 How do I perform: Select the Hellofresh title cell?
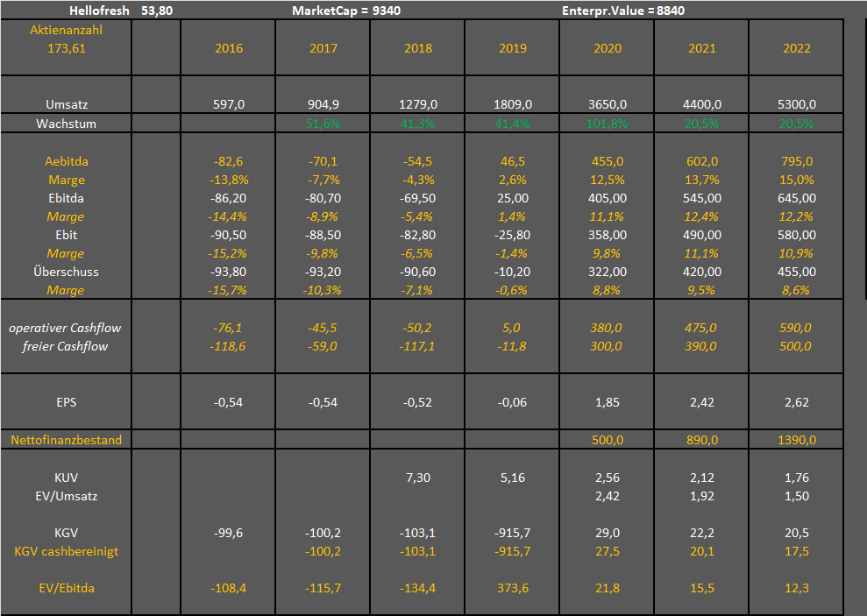(99, 11)
